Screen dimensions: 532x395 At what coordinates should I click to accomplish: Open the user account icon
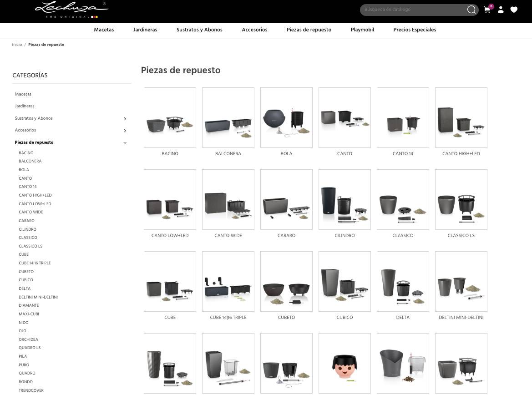(x=501, y=10)
